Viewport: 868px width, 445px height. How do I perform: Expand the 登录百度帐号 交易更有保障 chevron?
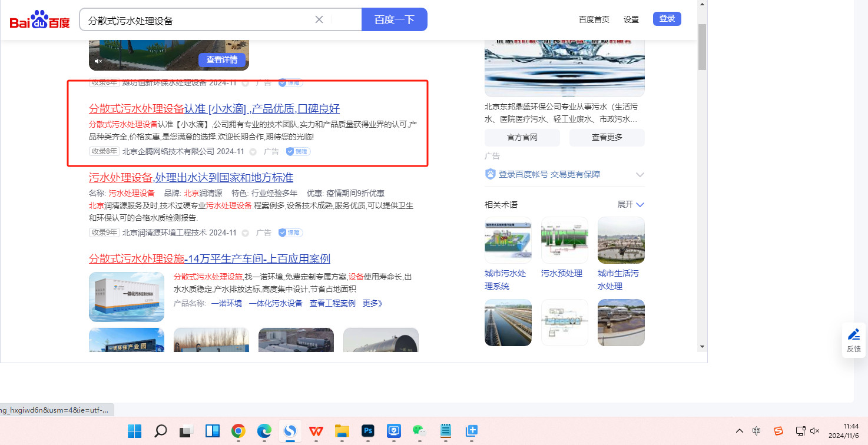tap(640, 175)
